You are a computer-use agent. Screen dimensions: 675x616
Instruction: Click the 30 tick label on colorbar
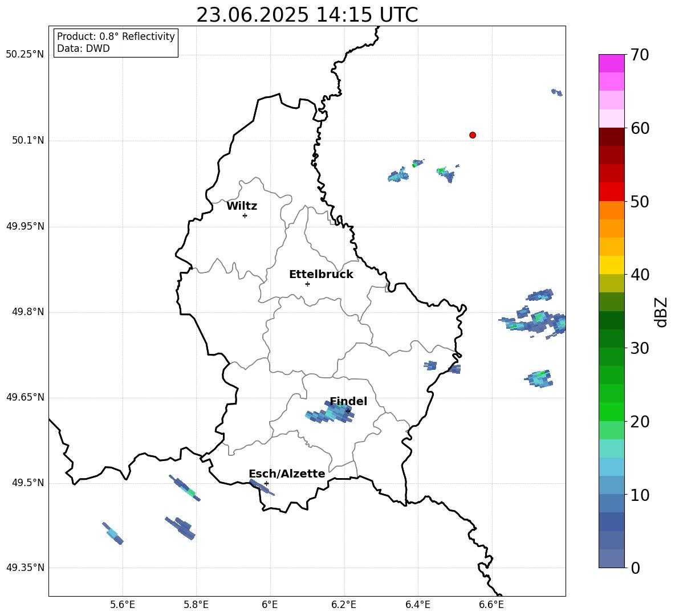click(640, 348)
